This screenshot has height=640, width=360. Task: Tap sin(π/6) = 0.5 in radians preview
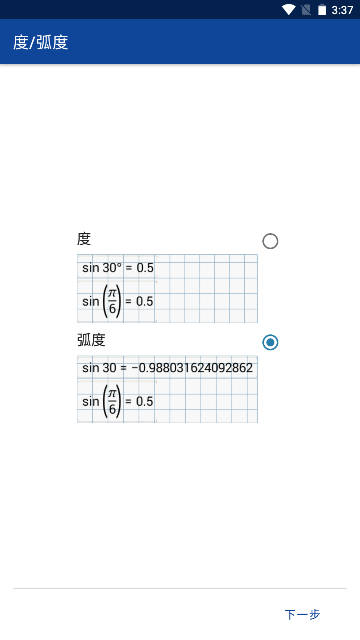[x=118, y=402]
